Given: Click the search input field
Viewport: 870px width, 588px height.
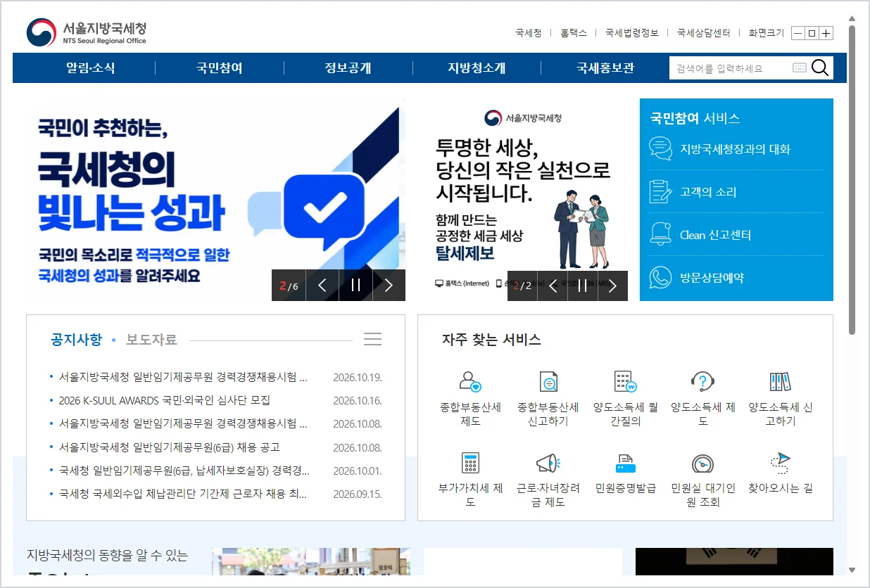Looking at the screenshot, I should coord(730,68).
